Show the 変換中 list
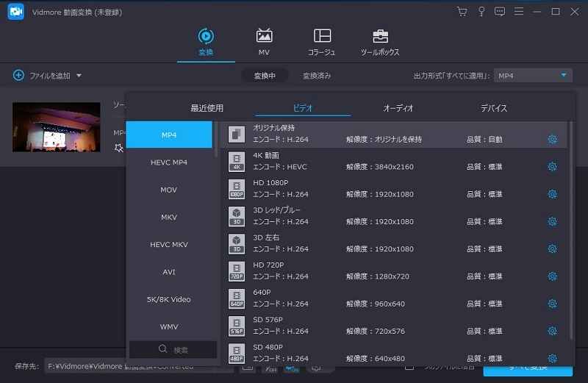This screenshot has width=588, height=383. click(x=265, y=76)
